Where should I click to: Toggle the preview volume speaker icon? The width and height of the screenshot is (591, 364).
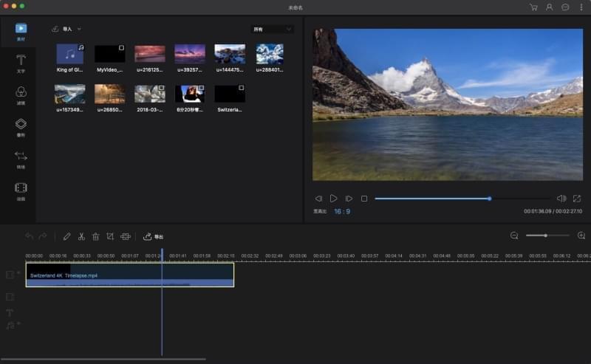(561, 199)
